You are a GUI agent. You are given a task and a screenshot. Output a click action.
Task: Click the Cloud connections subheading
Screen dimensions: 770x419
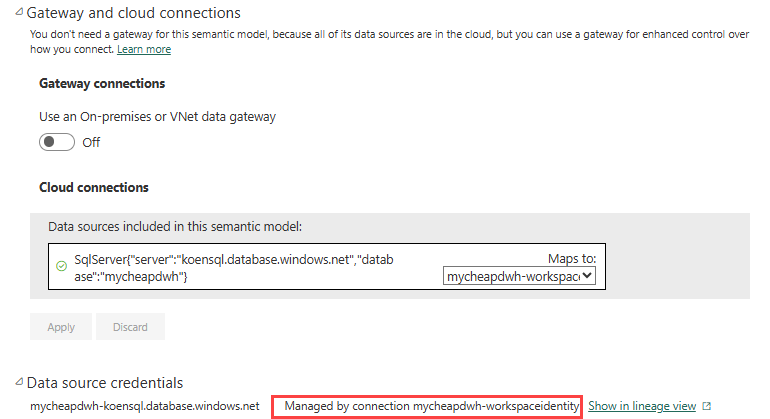pos(94,187)
